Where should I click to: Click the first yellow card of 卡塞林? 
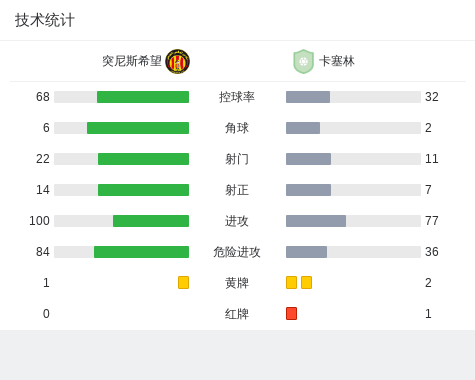click(291, 282)
